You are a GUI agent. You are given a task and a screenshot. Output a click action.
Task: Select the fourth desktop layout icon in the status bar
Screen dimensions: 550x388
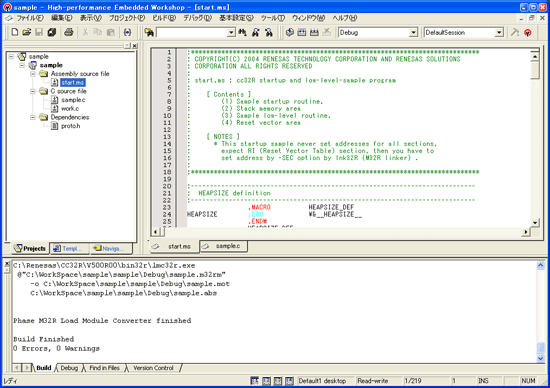[x=289, y=381]
